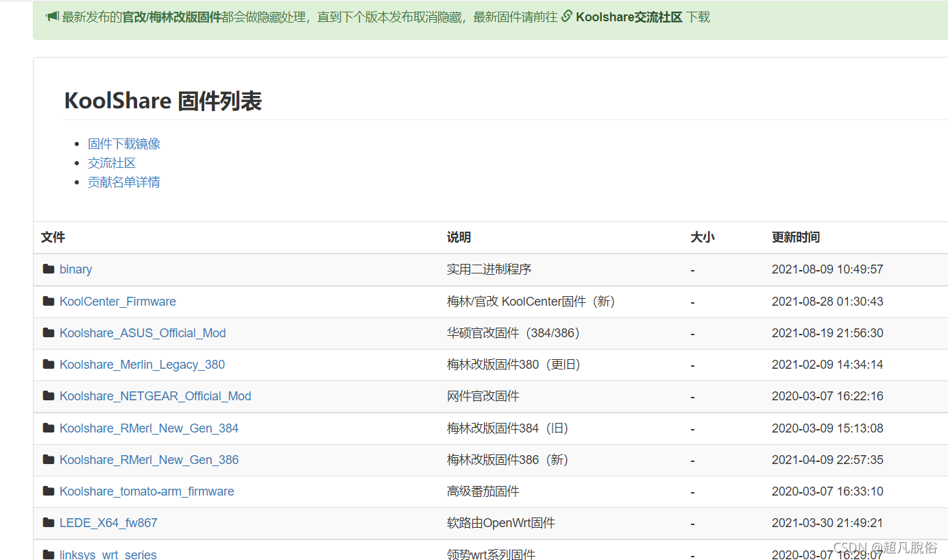This screenshot has height=560, width=948.
Task: Click timestamp 2021-04-09 22:57:35
Action: pyautogui.click(x=827, y=460)
